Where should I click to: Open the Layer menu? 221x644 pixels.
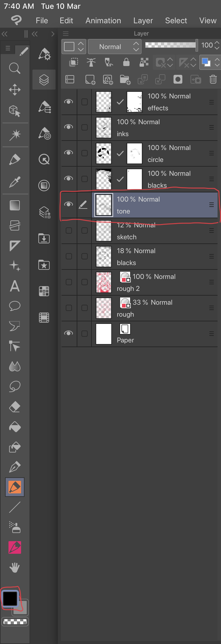pyautogui.click(x=143, y=20)
